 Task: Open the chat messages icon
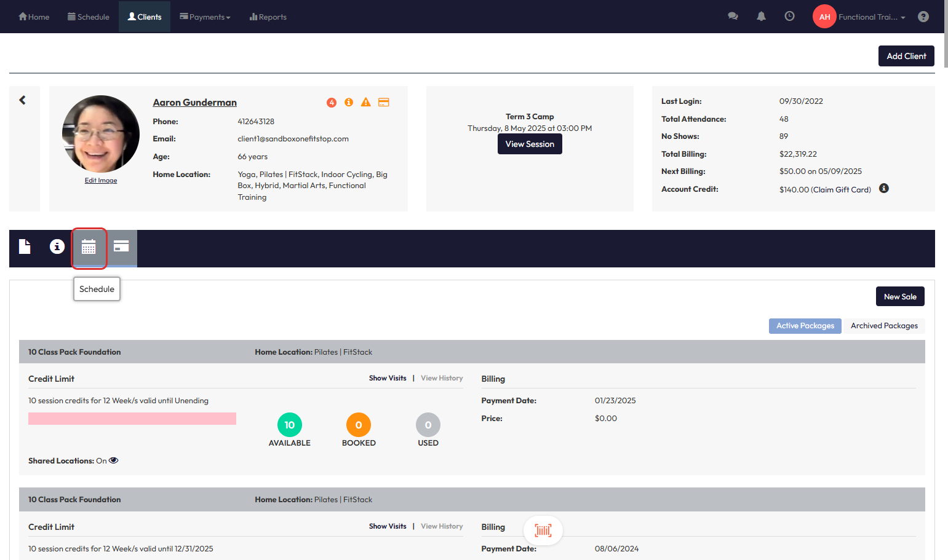[733, 17]
